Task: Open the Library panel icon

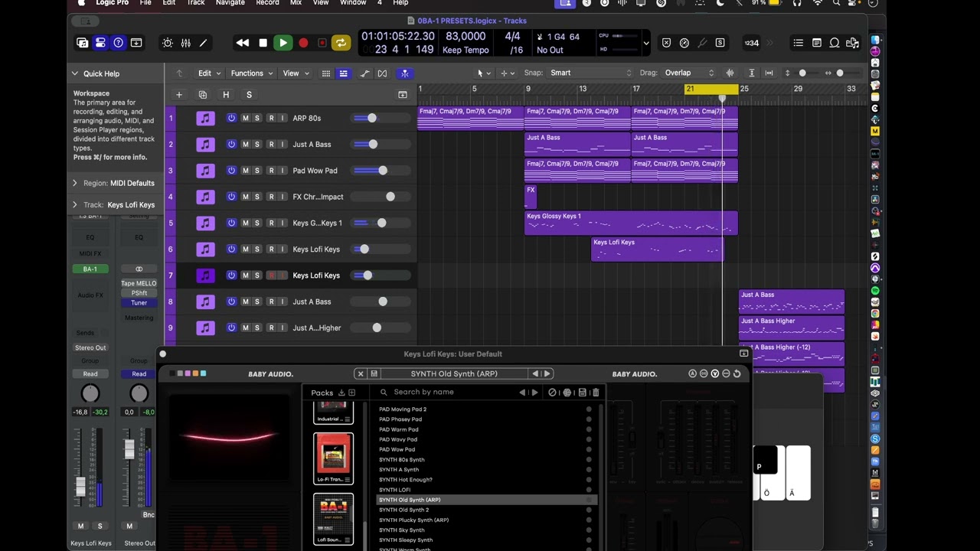Action: (x=82, y=43)
